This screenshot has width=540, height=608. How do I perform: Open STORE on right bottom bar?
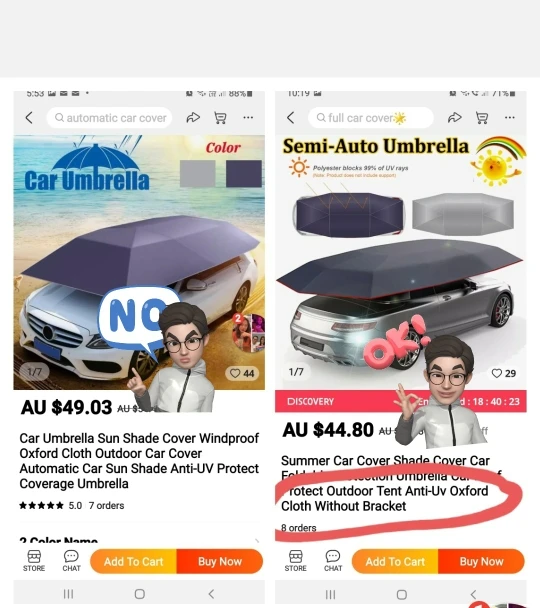click(295, 561)
